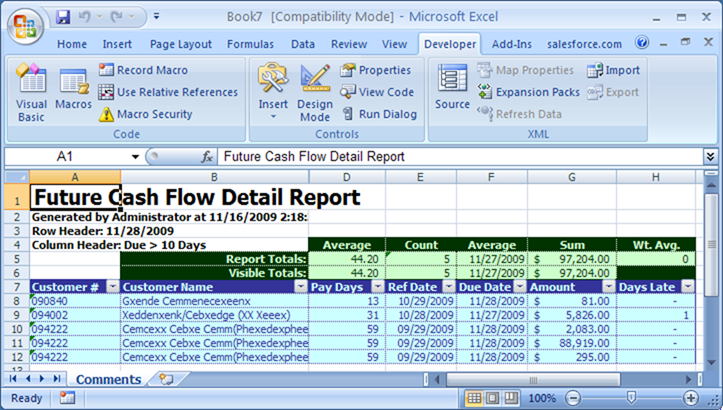Screen dimensions: 723x410
Task: Insert a new worksheet tab
Action: 166,379
